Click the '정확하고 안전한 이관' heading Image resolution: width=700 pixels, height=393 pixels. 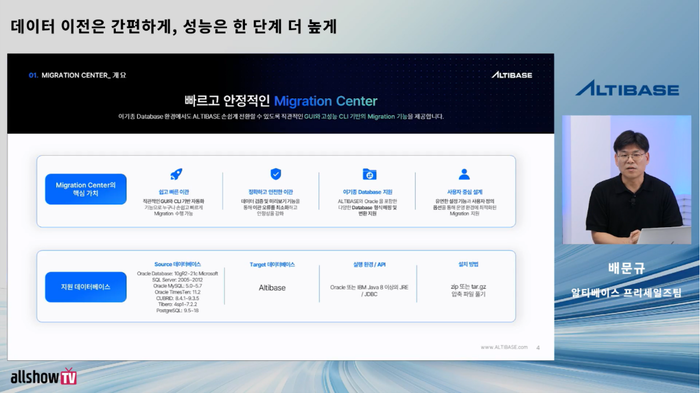271,192
